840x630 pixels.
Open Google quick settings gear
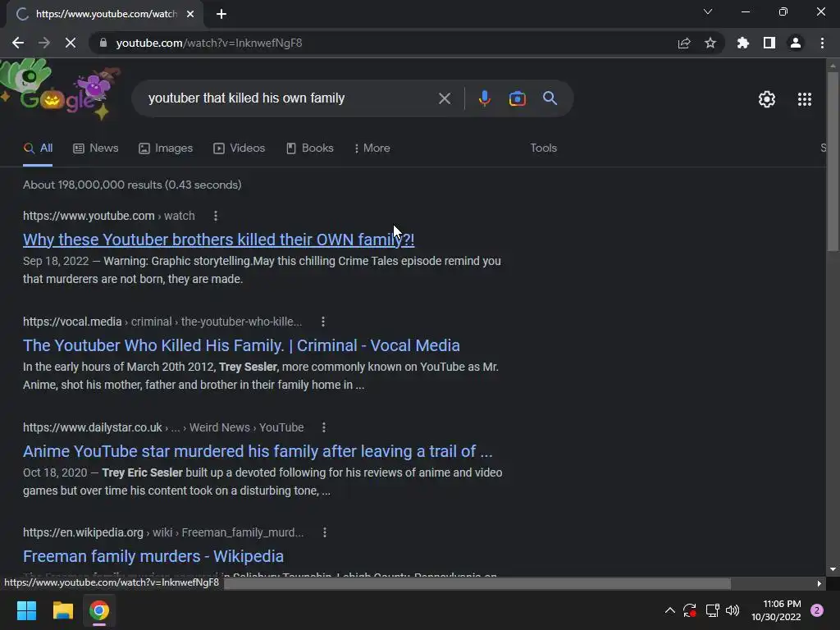(x=767, y=99)
